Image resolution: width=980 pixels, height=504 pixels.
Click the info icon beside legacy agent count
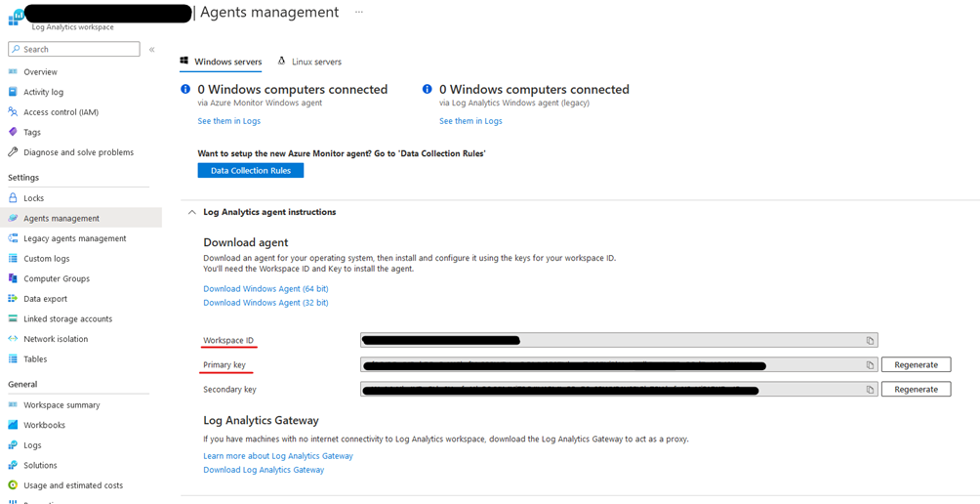coord(427,90)
